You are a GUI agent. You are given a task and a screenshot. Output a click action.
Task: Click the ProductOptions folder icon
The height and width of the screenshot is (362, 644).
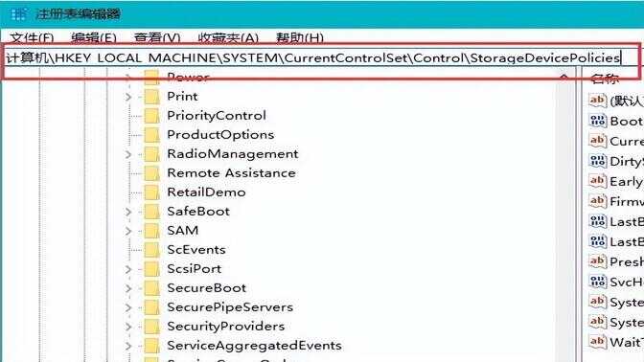[151, 135]
